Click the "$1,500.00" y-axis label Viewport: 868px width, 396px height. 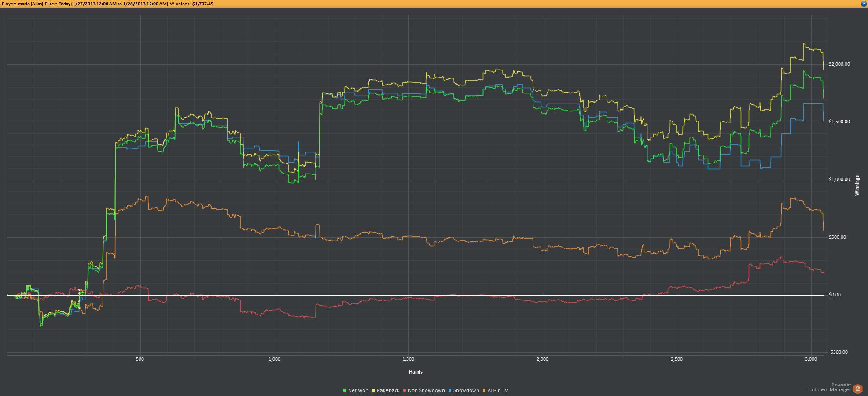click(839, 122)
